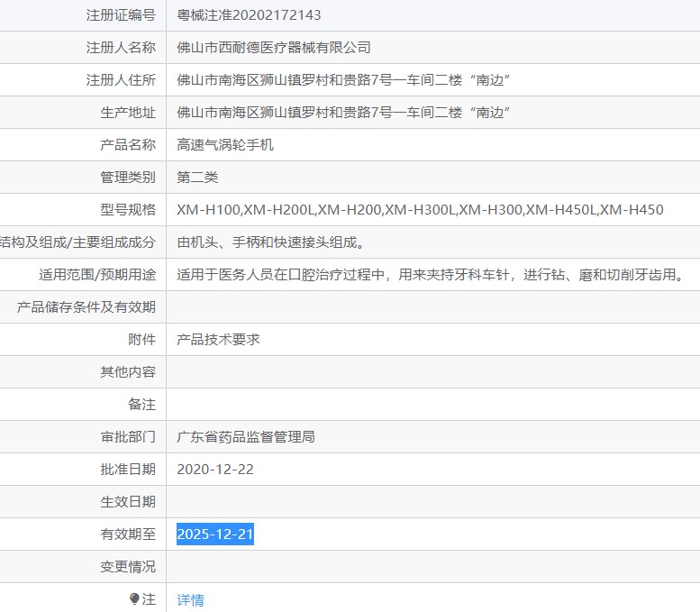Click the 其他内容 label

128,371
